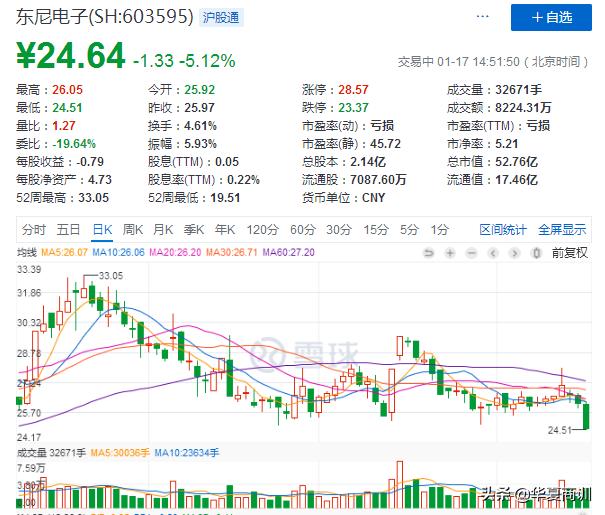Select the 年K chart tab
The height and width of the screenshot is (515, 605).
click(225, 230)
